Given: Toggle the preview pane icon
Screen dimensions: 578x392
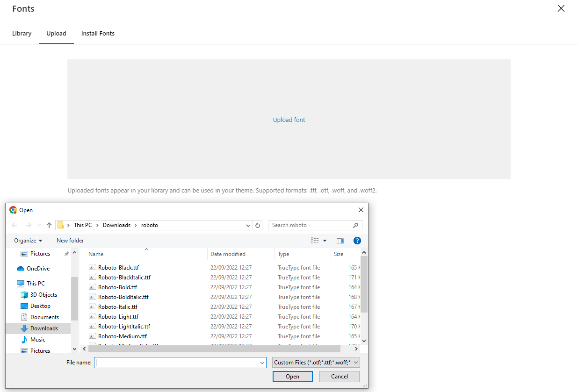Looking at the screenshot, I should [x=340, y=241].
